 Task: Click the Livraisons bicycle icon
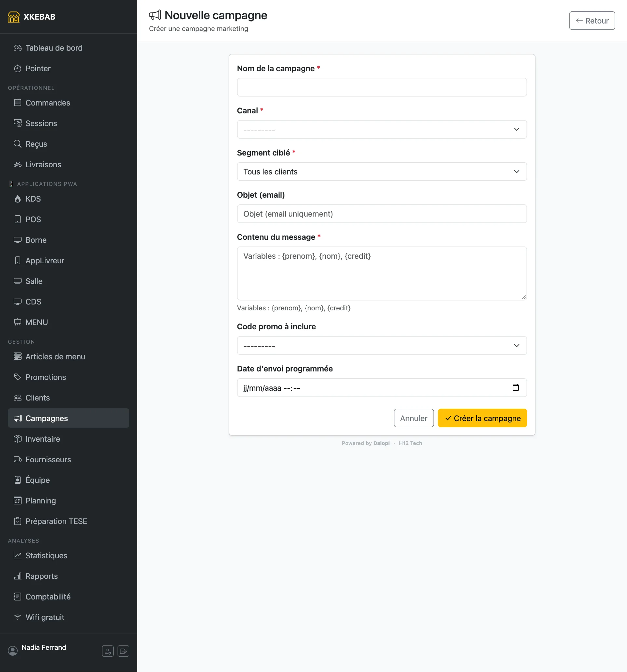(18, 165)
